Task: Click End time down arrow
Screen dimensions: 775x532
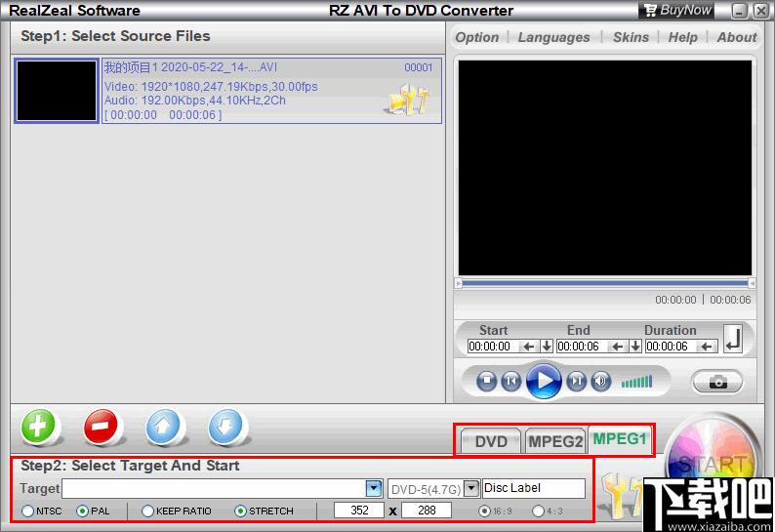Action: coord(635,347)
